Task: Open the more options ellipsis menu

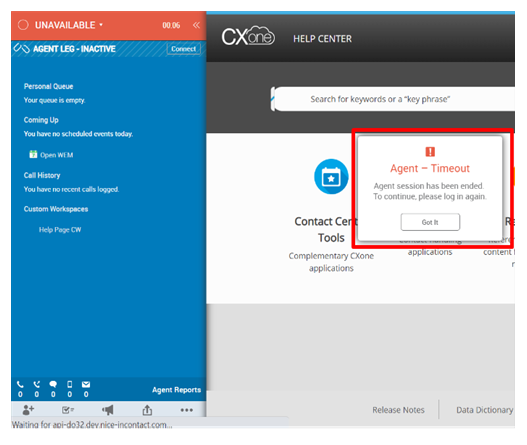Action: [x=187, y=410]
